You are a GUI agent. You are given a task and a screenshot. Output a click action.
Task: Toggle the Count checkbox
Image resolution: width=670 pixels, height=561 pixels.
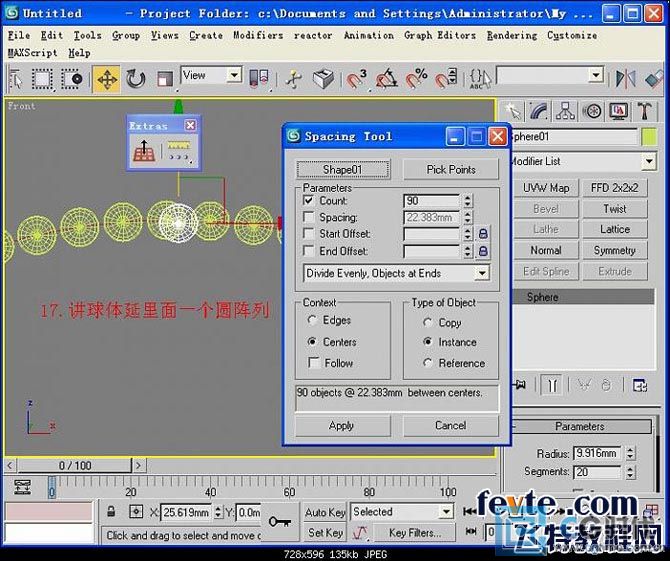(x=309, y=200)
